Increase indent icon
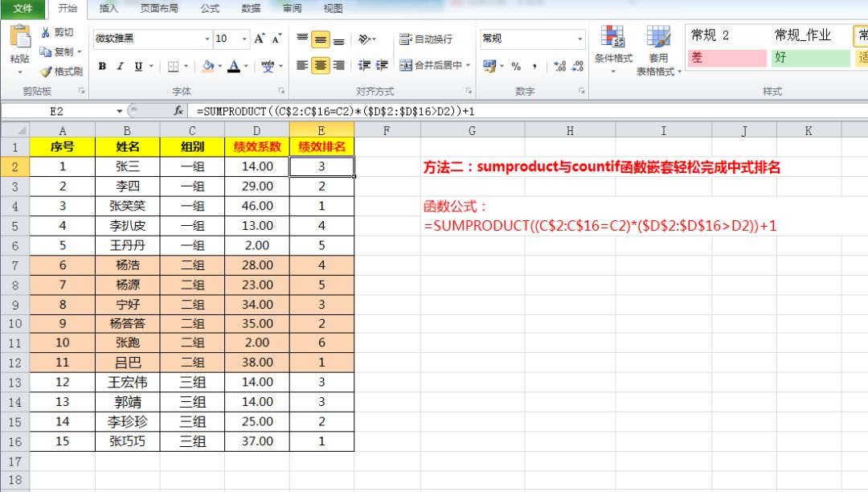This screenshot has height=492, width=868. point(382,65)
